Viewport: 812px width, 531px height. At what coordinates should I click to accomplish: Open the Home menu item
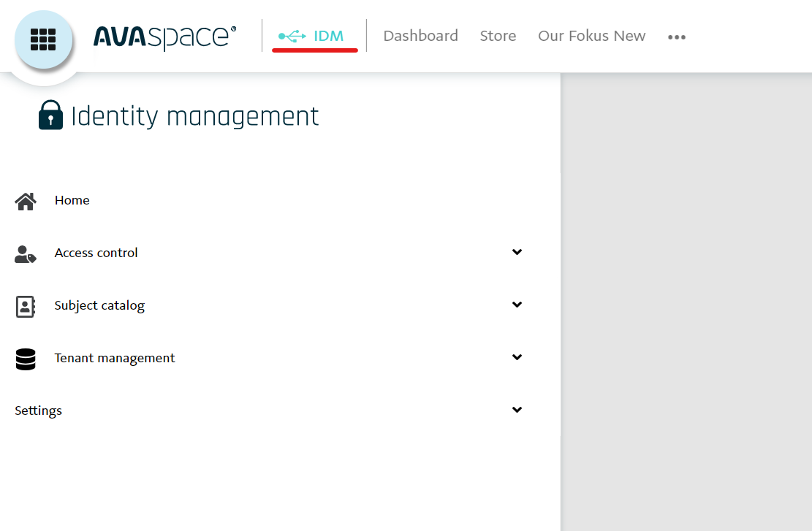click(72, 200)
